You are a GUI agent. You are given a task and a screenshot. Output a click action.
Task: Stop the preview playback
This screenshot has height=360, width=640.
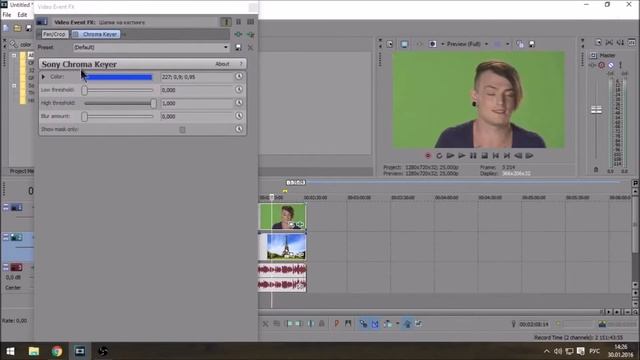pyautogui.click(x=484, y=156)
